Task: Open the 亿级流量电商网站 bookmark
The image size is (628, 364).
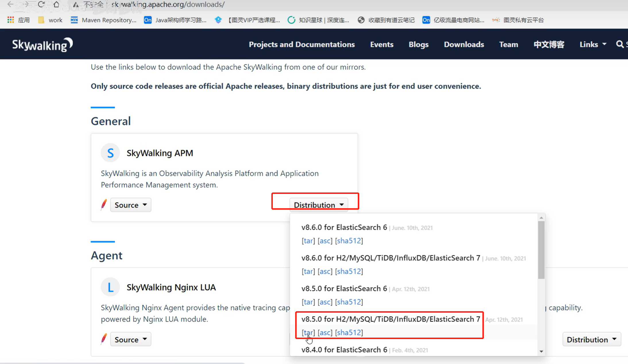Action: 453,20
